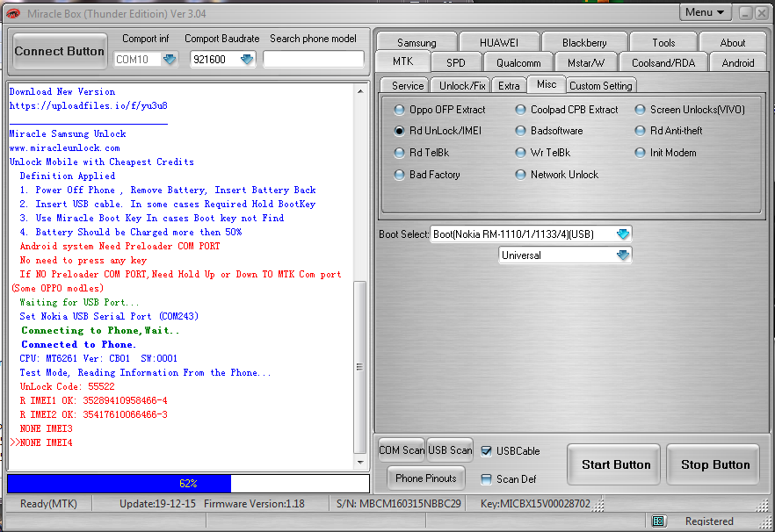Click the uploadfiles.io download link in log

(x=89, y=105)
